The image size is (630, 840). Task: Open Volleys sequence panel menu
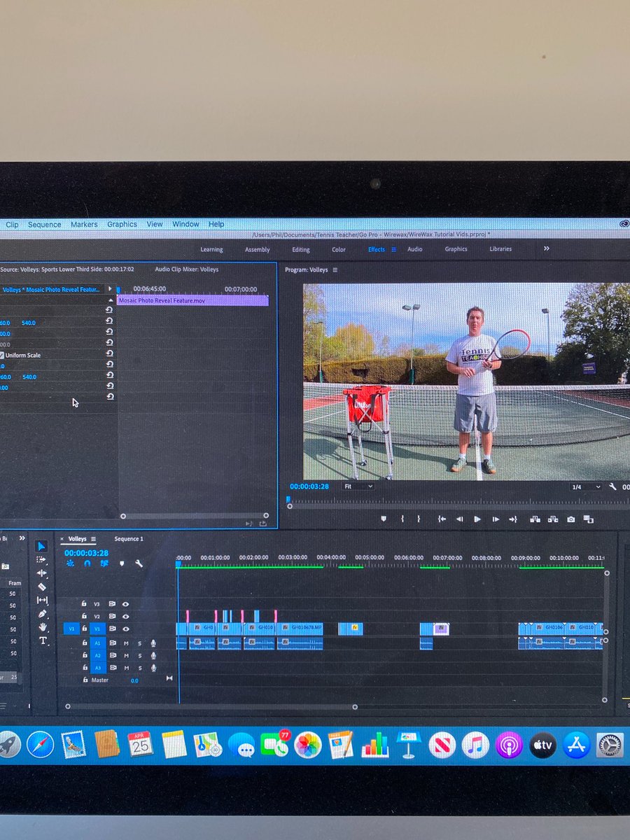pyautogui.click(x=94, y=539)
